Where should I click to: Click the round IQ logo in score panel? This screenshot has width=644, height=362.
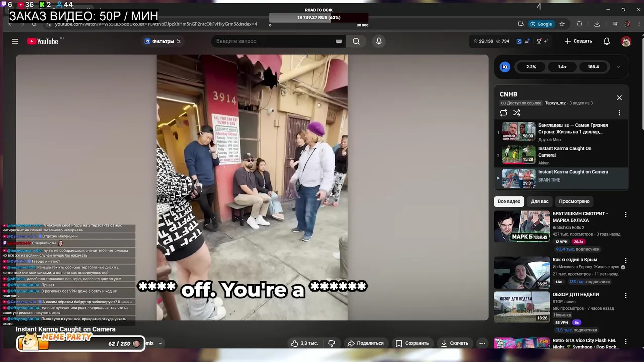coord(505,67)
